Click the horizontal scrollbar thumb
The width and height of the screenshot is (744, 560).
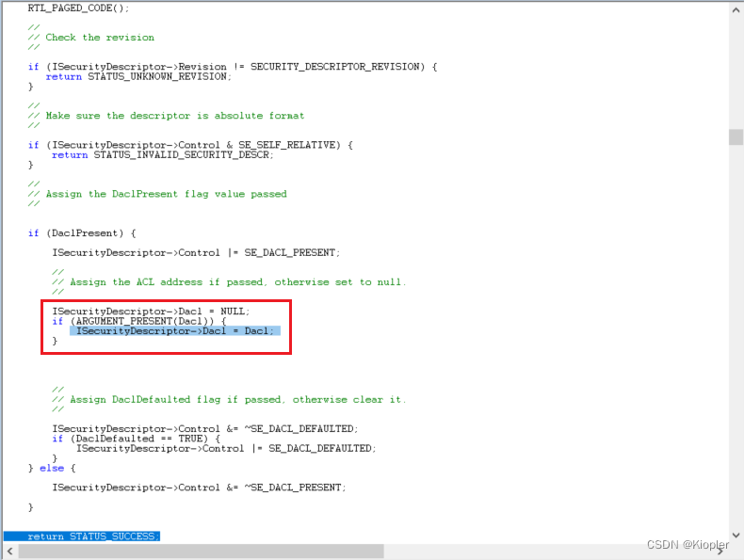coord(202,552)
